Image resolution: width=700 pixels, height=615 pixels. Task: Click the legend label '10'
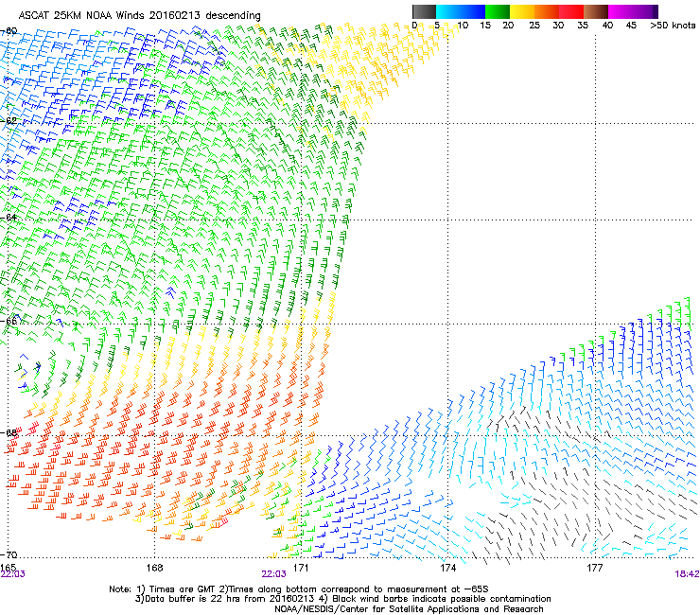pos(463,26)
